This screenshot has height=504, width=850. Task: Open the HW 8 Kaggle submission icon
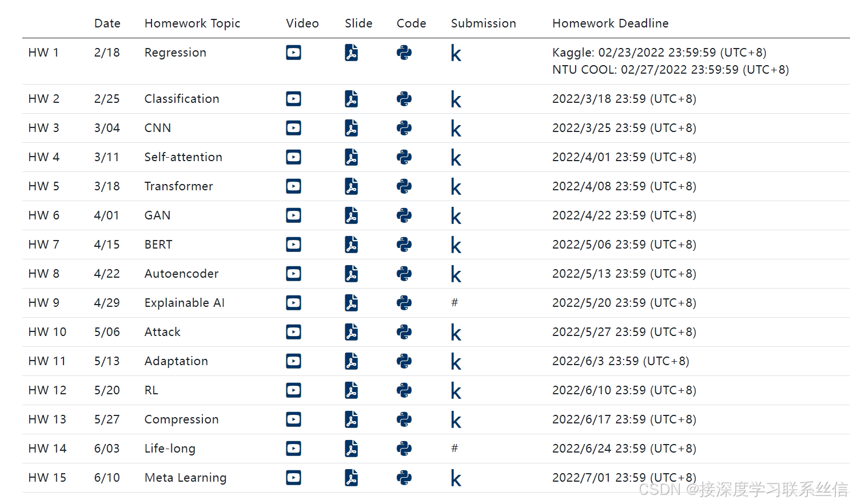click(x=456, y=274)
